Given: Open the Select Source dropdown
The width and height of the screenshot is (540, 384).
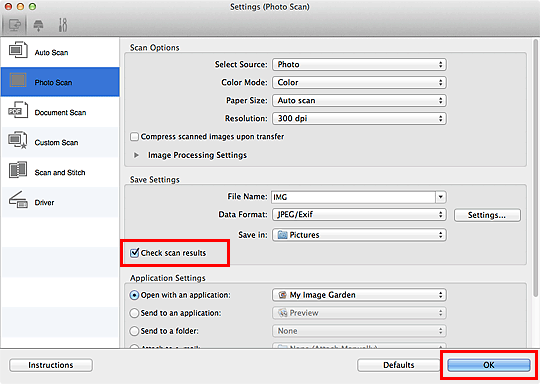Looking at the screenshot, I should tap(359, 64).
